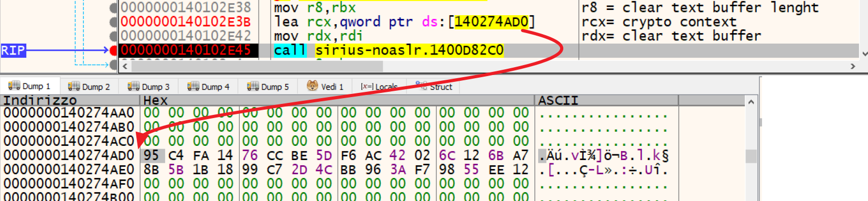Select purple hex byte 76
The height and width of the screenshot is (201, 868).
tap(250, 155)
